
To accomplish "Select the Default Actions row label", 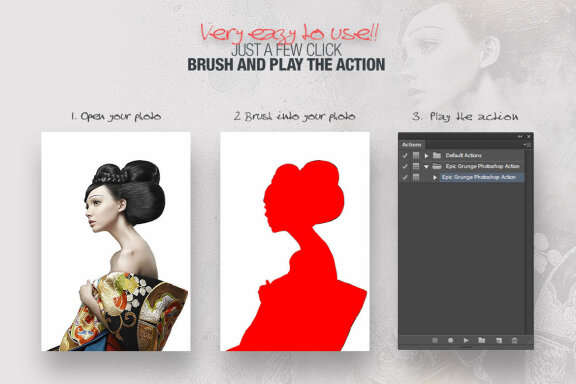I will 464,155.
